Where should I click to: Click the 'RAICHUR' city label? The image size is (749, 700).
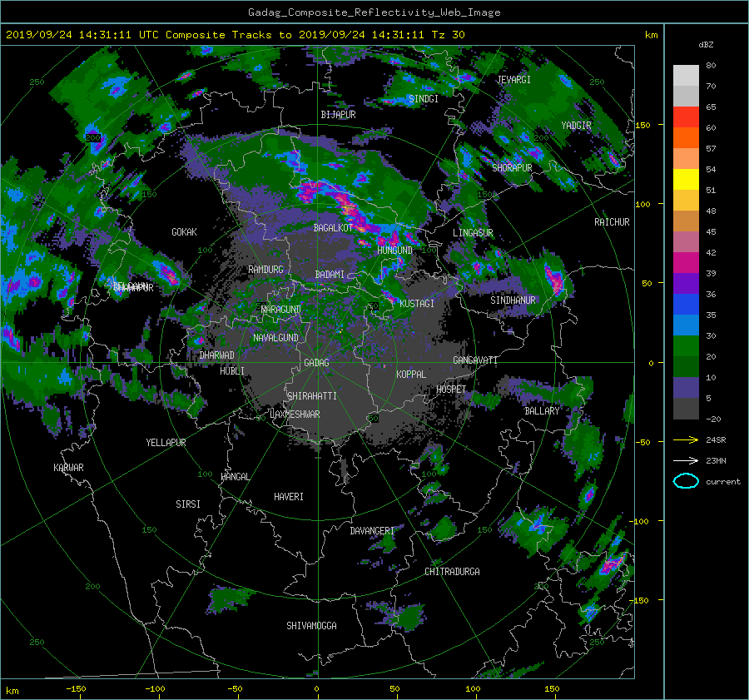[x=612, y=222]
